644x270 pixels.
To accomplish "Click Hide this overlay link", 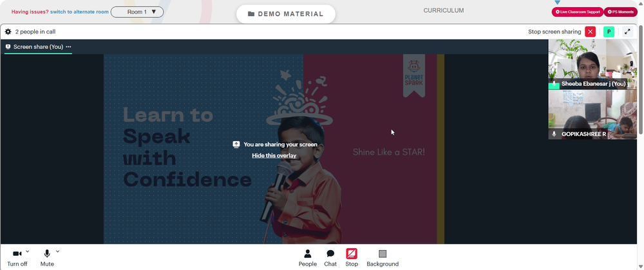I will (x=274, y=155).
